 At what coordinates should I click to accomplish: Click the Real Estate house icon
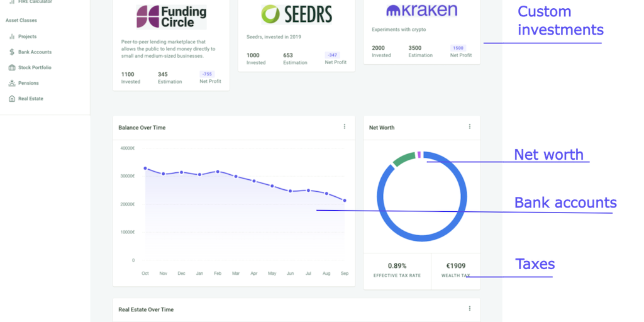(x=12, y=99)
